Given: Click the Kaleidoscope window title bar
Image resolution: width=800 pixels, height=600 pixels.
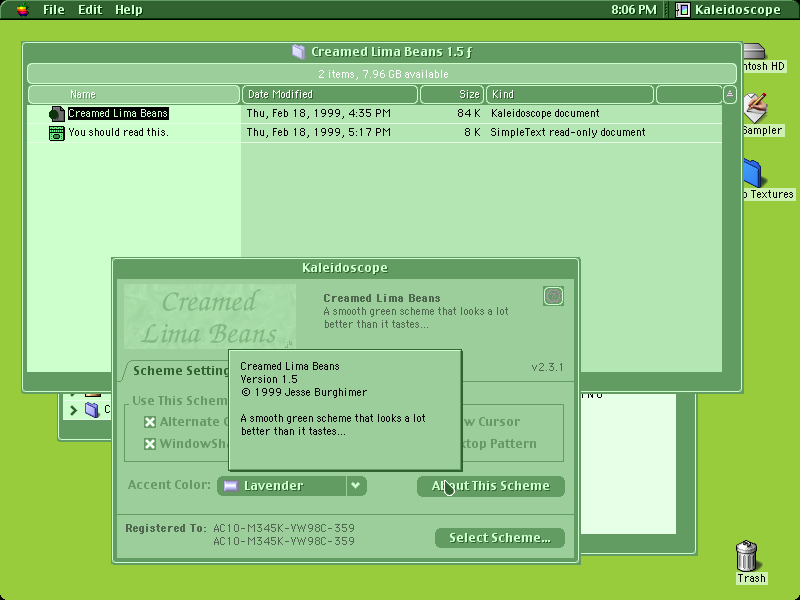Looking at the screenshot, I should pos(345,268).
